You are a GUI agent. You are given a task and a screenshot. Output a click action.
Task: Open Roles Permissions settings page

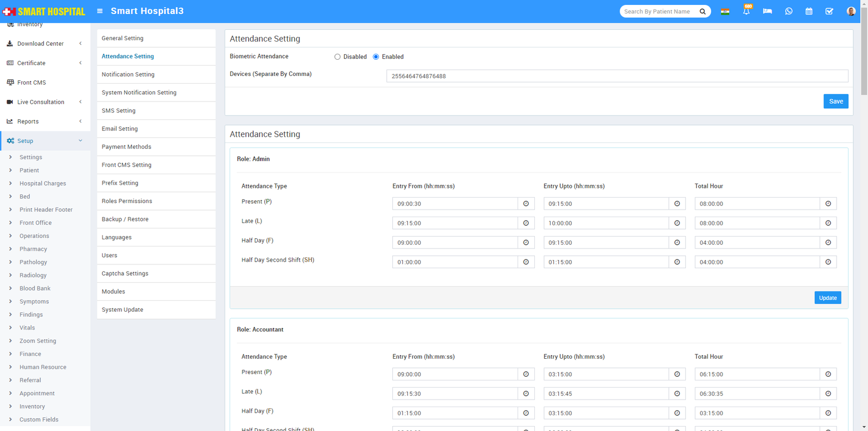[127, 201]
